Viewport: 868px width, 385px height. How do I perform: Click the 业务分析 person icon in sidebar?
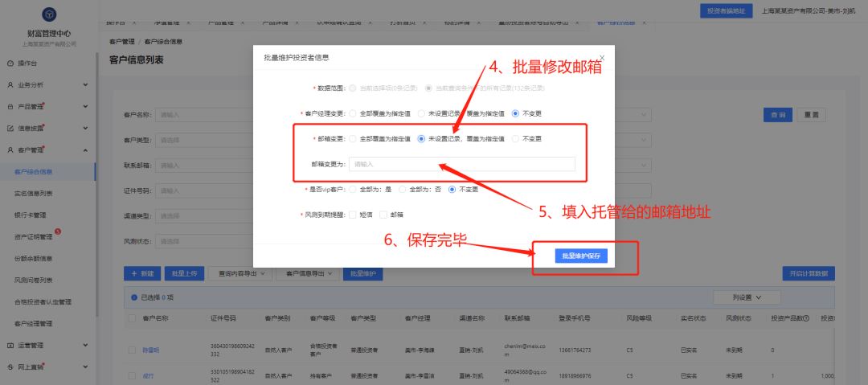point(10,84)
